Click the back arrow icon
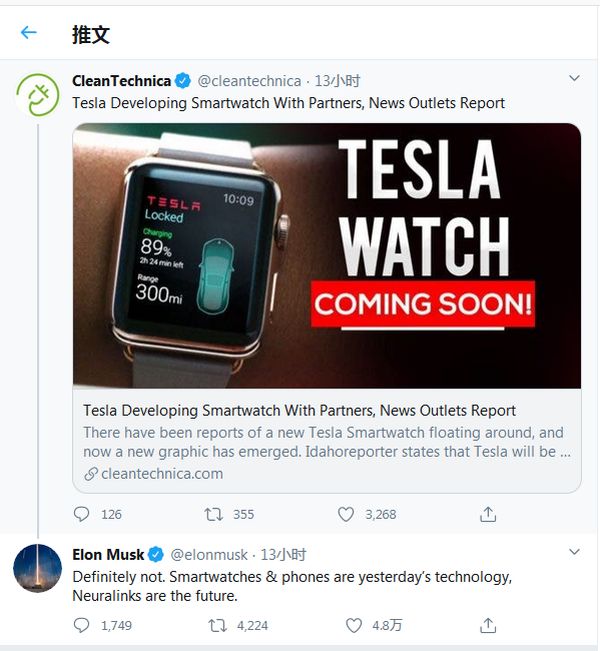 28,32
